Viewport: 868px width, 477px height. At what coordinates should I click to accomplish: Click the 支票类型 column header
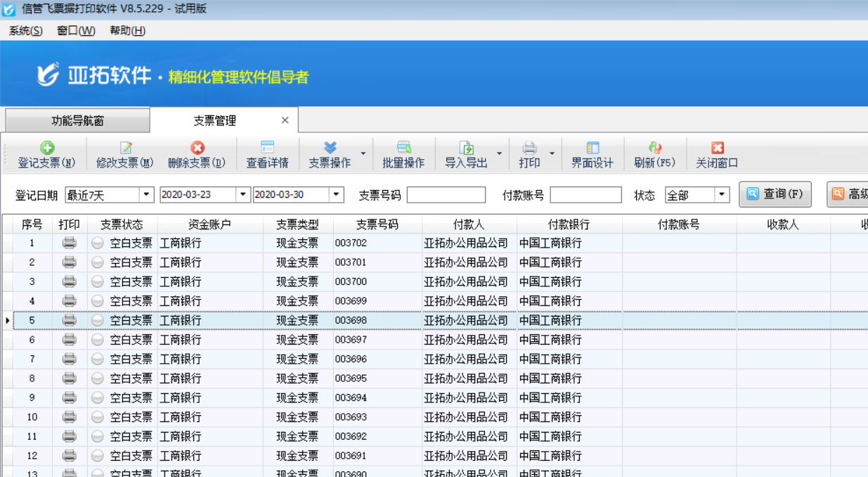point(298,224)
